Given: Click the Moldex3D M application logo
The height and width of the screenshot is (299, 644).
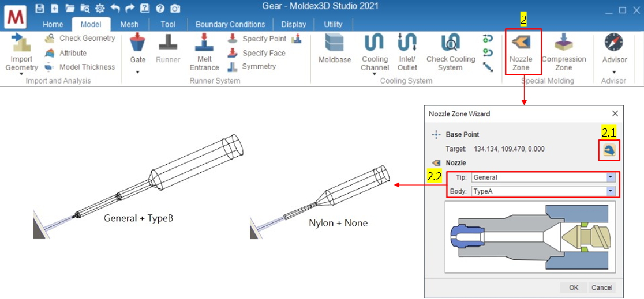Looking at the screenshot, I should 16,17.
